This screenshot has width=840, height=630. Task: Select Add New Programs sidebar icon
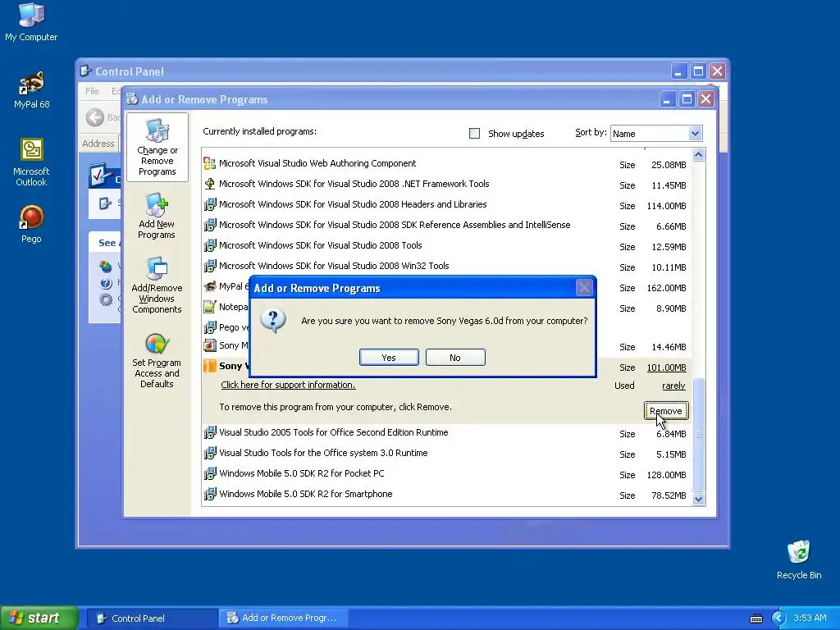click(157, 216)
